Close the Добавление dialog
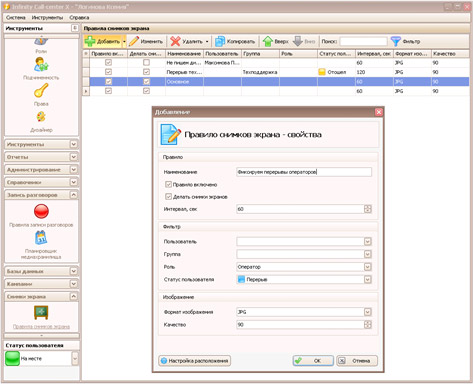 379,112
